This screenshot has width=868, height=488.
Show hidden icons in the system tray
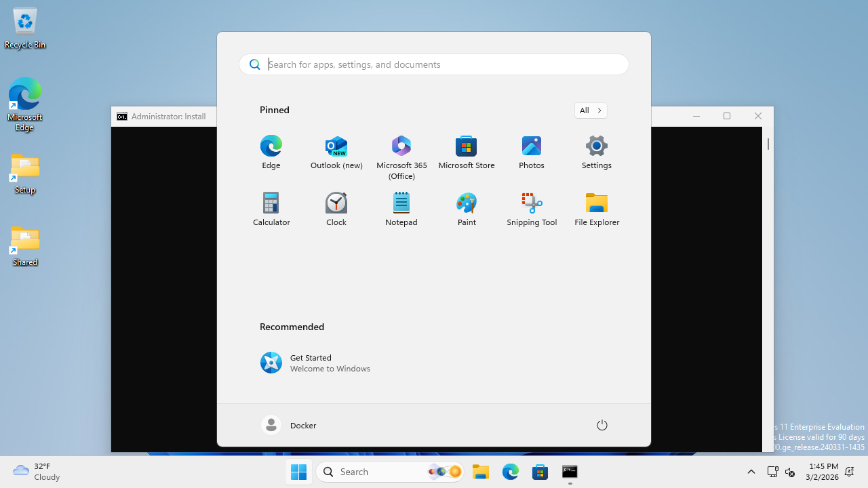coord(751,471)
